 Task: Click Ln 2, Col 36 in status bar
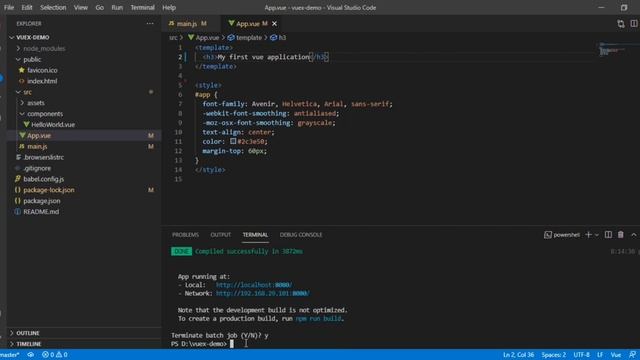pyautogui.click(x=518, y=355)
